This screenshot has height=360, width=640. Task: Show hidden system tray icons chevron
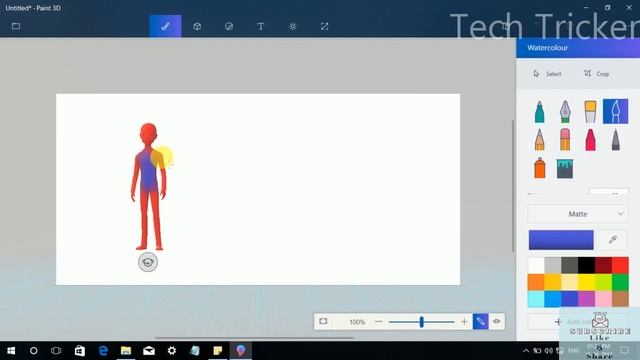pyautogui.click(x=526, y=351)
